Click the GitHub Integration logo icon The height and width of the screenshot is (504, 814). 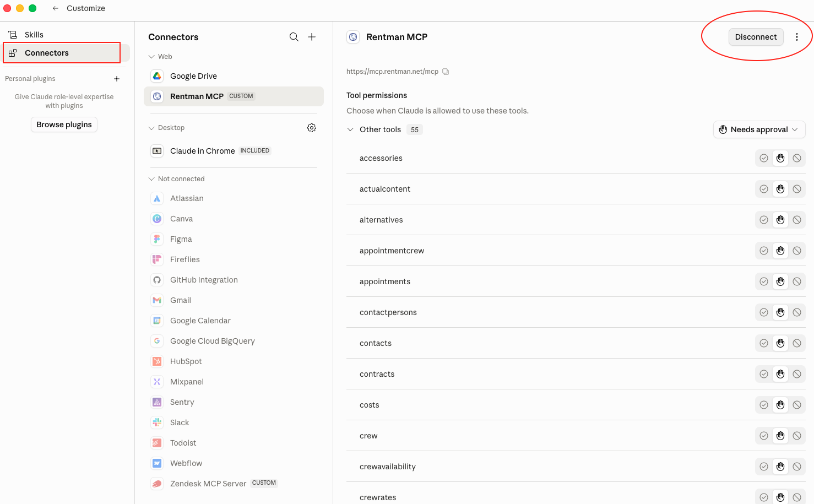[x=157, y=280]
